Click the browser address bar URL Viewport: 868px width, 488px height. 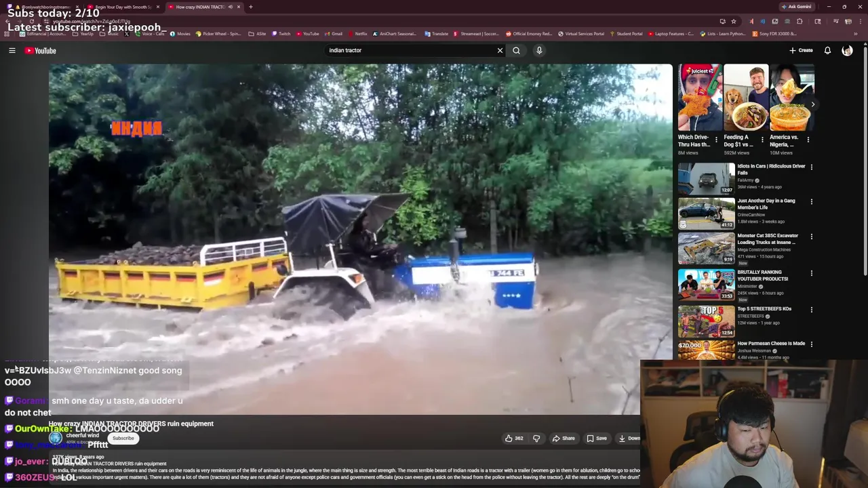(x=92, y=22)
